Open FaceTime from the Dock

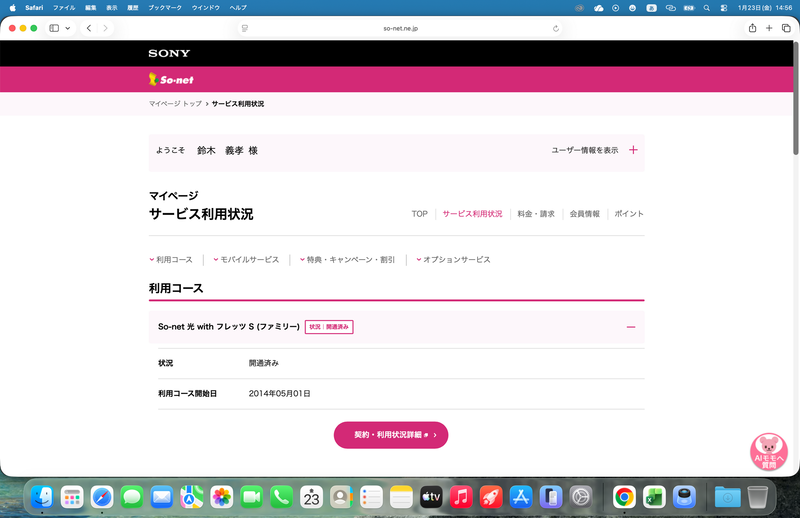click(252, 497)
